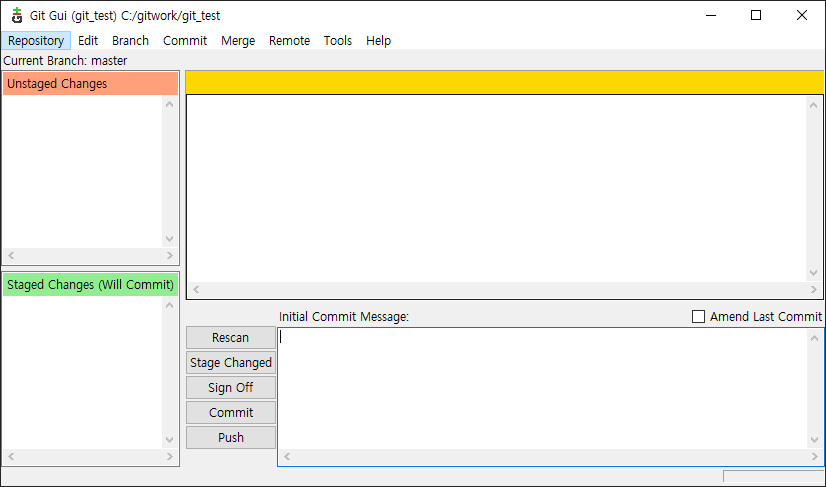Viewport: 826px width, 487px height.
Task: Open the Repository menu
Action: click(36, 41)
